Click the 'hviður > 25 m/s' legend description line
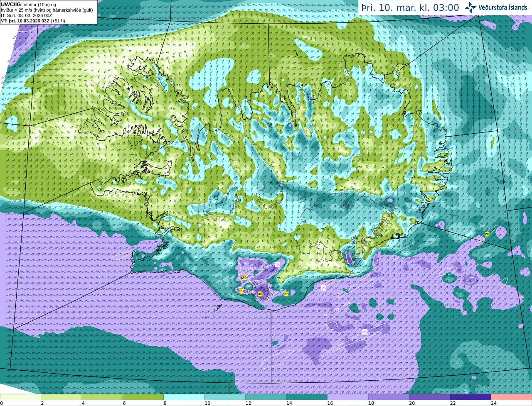The height and width of the screenshot is (406, 532). [47, 10]
